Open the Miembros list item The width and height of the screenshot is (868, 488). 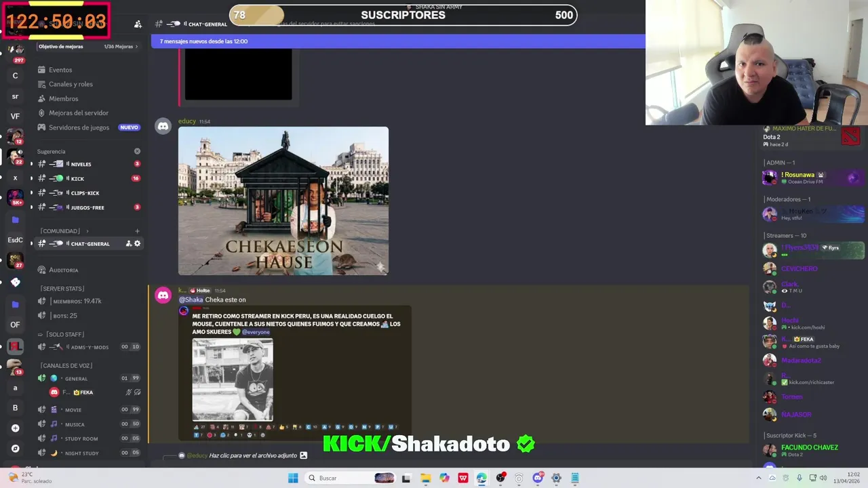pyautogui.click(x=63, y=98)
